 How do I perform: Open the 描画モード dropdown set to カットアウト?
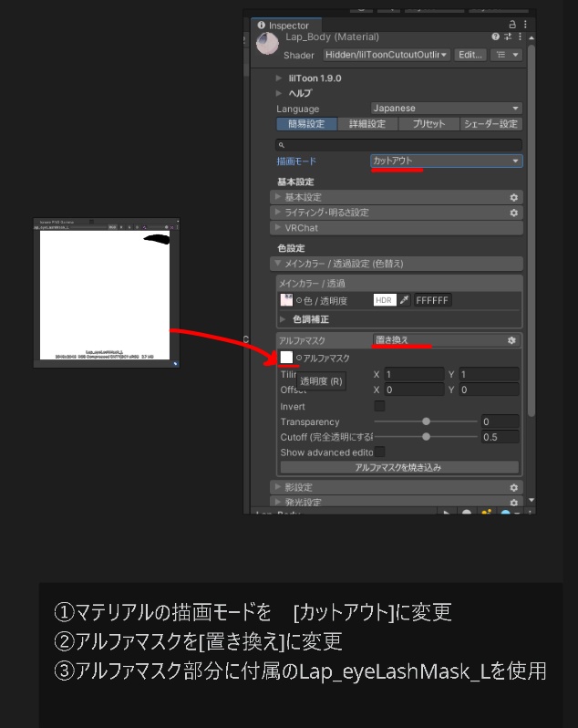446,161
